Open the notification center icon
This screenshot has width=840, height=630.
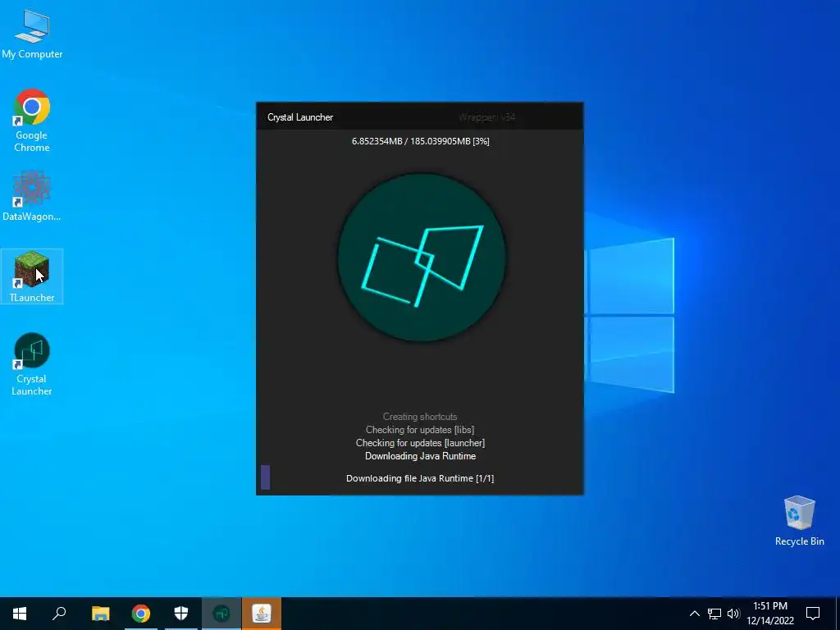pyautogui.click(x=813, y=614)
